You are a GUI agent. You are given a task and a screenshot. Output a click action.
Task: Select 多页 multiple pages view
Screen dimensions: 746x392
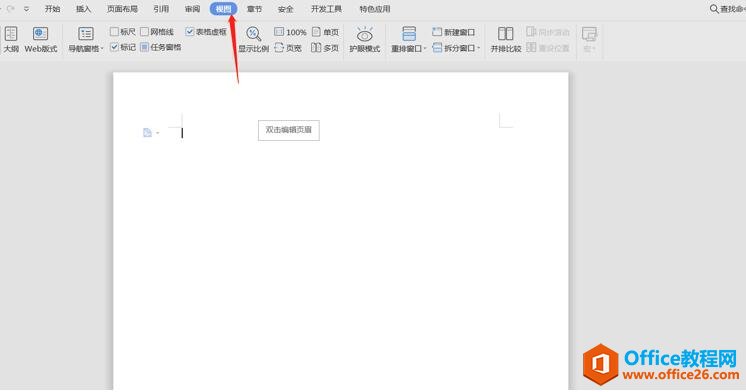(325, 48)
